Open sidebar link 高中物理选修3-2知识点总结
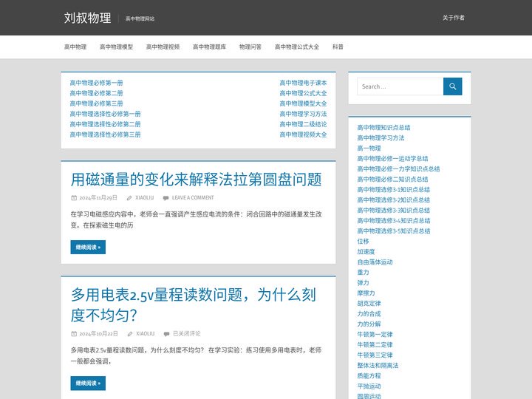 tap(394, 199)
